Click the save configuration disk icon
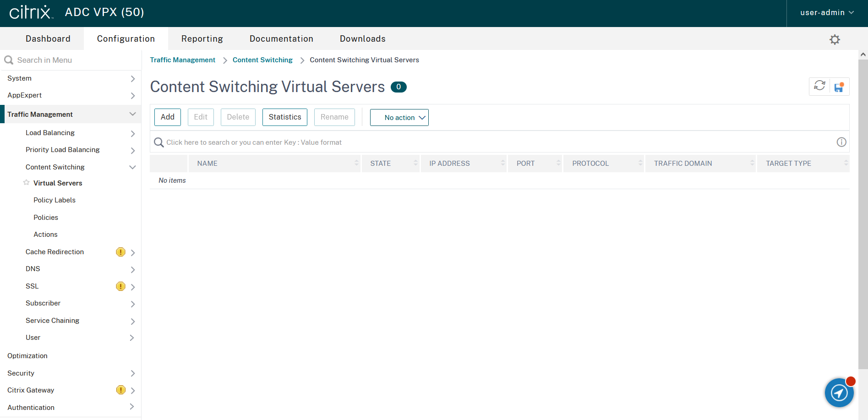Screen dimensions: 868x420 tap(839, 87)
